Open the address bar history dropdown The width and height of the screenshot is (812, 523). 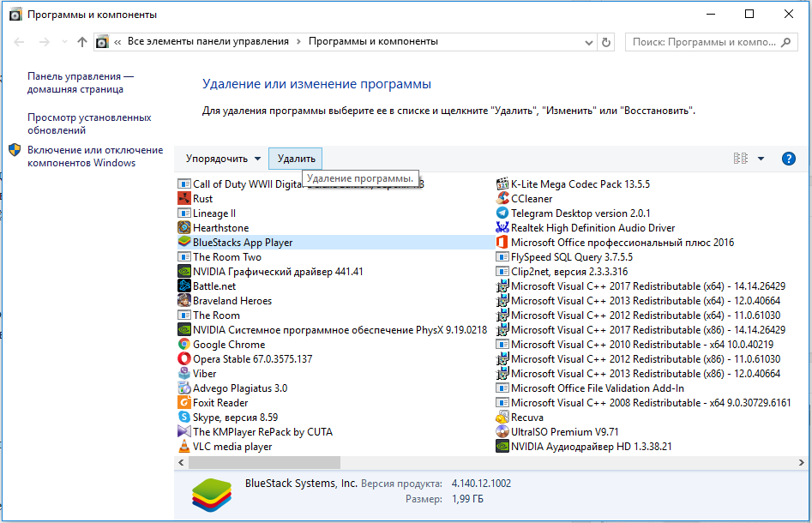pyautogui.click(x=588, y=42)
